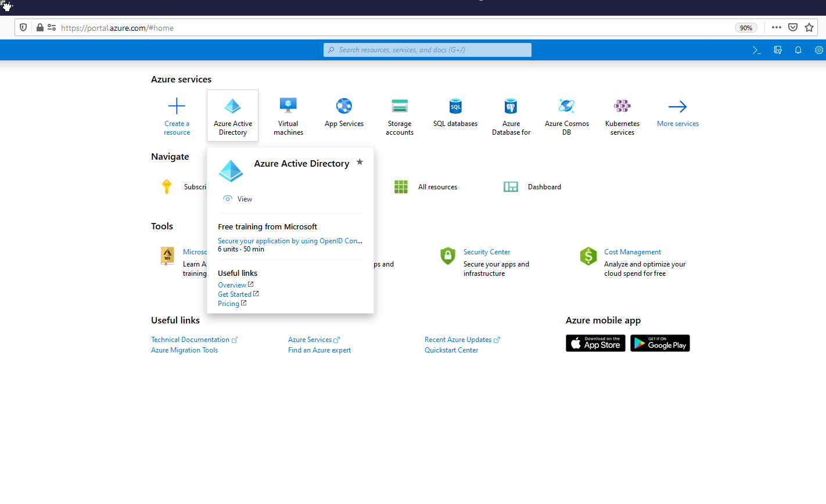The width and height of the screenshot is (826, 504).
Task: Open Cloud Shell from the portal header
Action: pyautogui.click(x=757, y=50)
